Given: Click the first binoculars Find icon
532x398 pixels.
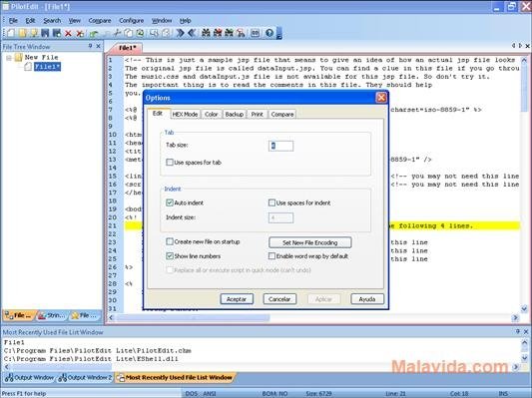Looking at the screenshot, I should click(206, 33).
